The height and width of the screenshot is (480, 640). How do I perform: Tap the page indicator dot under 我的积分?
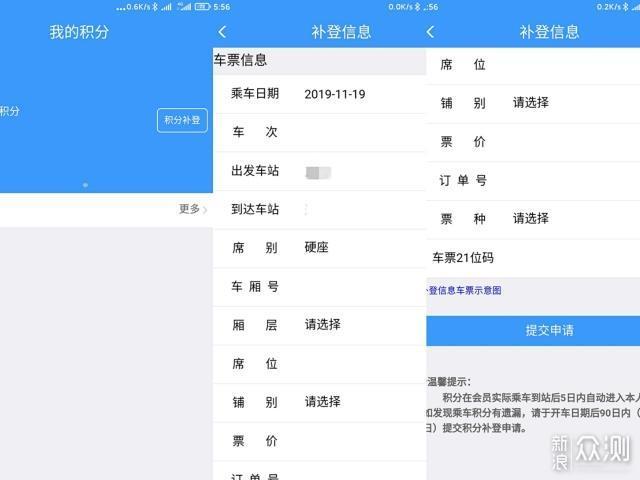(x=85, y=185)
